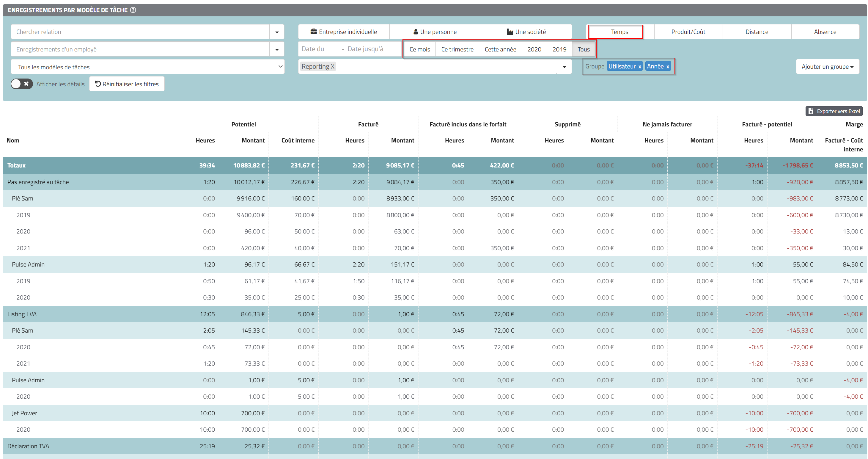Click the help question mark icon in header
868x459 pixels.
(133, 10)
